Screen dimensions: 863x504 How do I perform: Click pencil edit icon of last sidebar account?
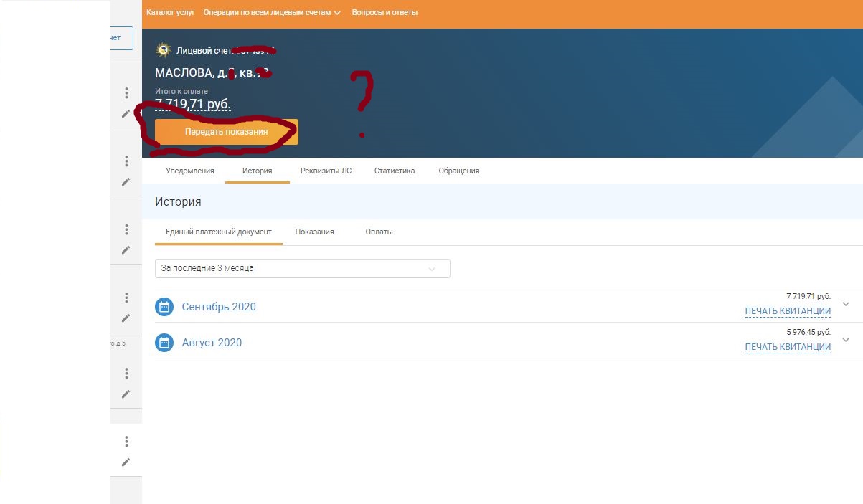(126, 462)
